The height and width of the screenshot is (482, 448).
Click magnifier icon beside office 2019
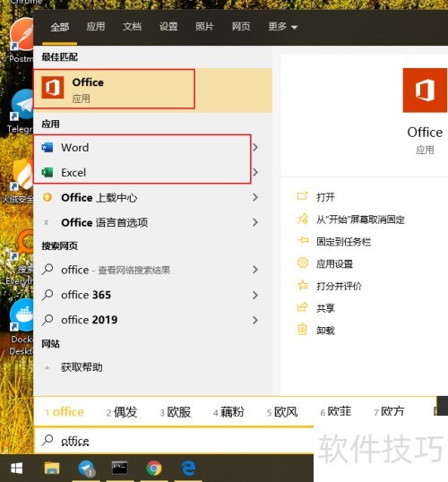pos(47,320)
